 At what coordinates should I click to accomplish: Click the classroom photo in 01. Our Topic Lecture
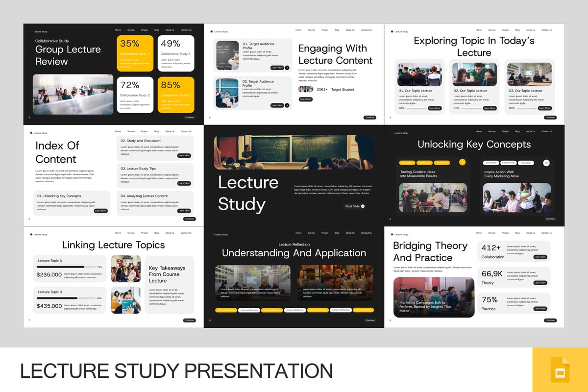pos(419,74)
